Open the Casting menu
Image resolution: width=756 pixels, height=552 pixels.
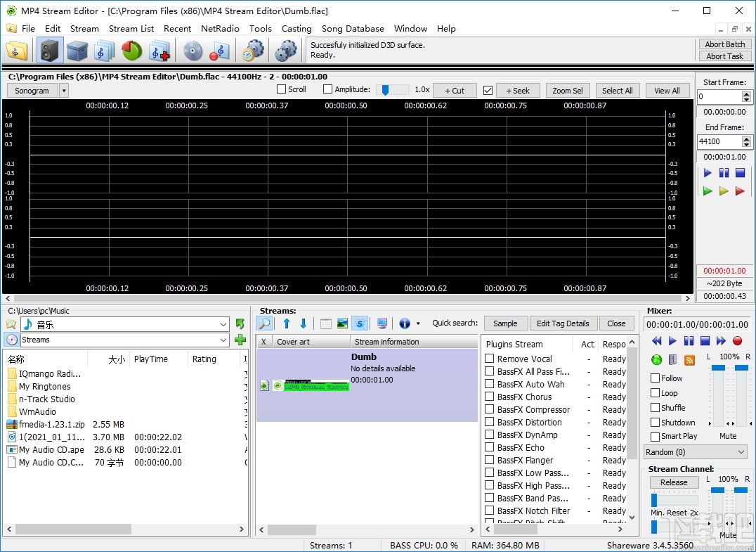296,29
